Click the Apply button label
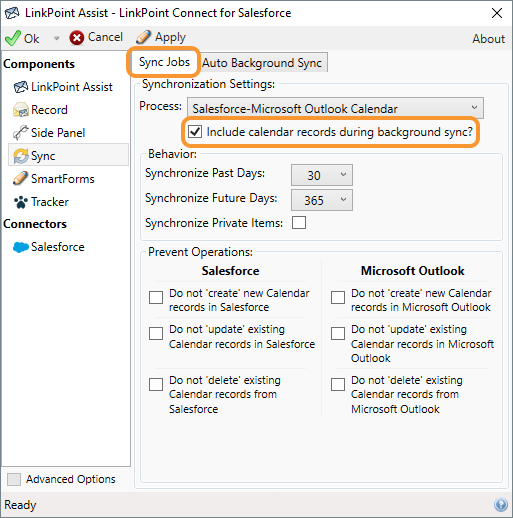Image resolution: width=513 pixels, height=518 pixels. [170, 37]
